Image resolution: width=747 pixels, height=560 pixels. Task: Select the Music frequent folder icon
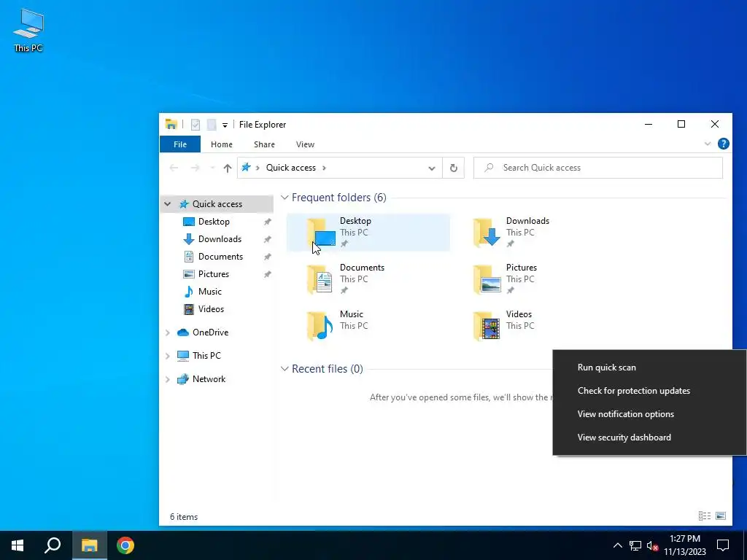coord(321,326)
